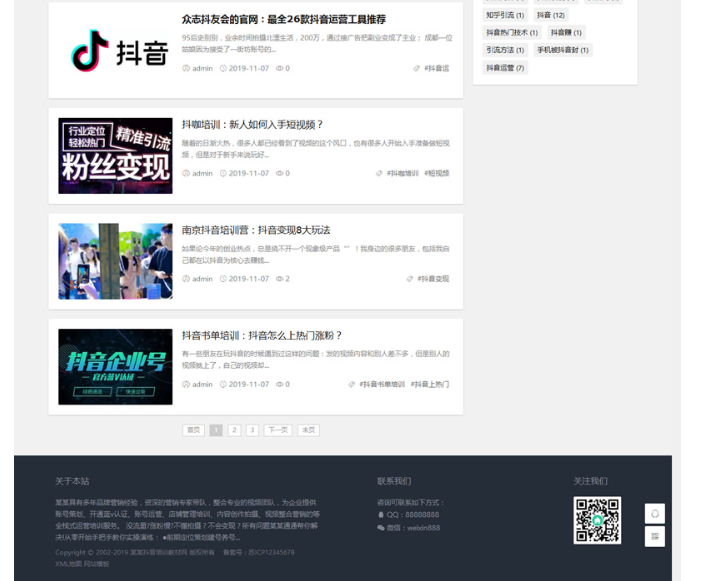Click the tag icon beside #抖音运 tag

pos(416,69)
